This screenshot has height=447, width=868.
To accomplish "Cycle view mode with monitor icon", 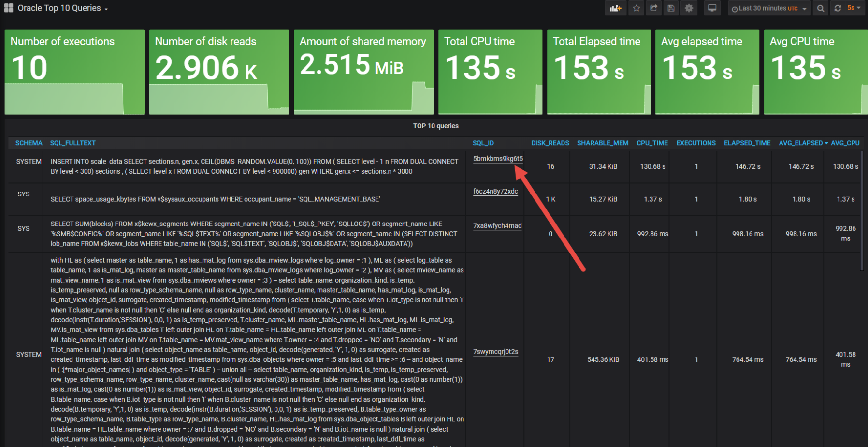I will [712, 8].
